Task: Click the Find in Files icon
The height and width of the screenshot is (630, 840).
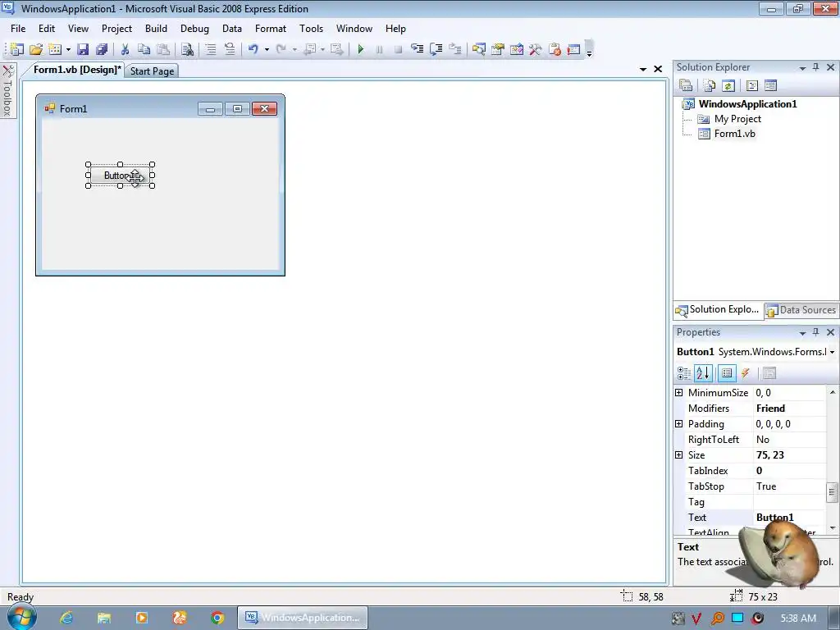Action: click(187, 49)
